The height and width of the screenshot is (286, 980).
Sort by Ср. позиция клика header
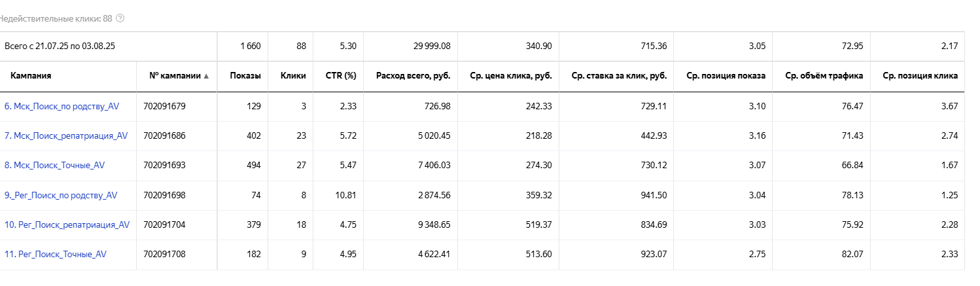pos(920,76)
